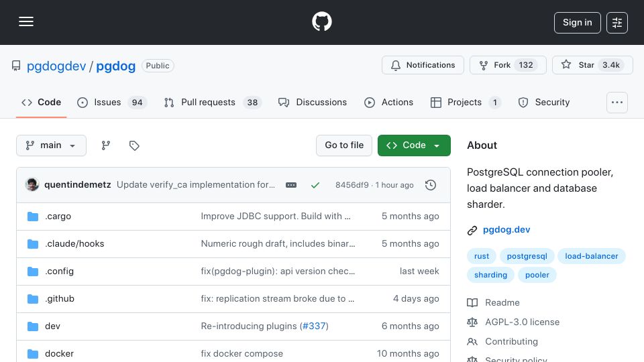
Task: Fork the pgdog repository
Action: tap(508, 65)
